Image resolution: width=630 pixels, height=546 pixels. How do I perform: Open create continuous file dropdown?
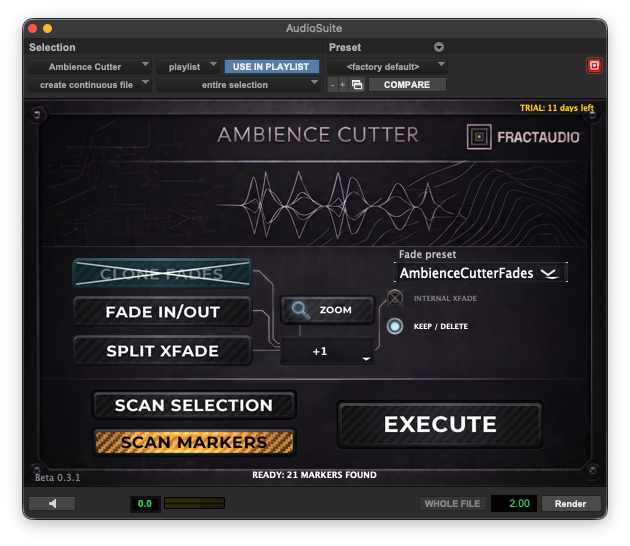coord(89,85)
